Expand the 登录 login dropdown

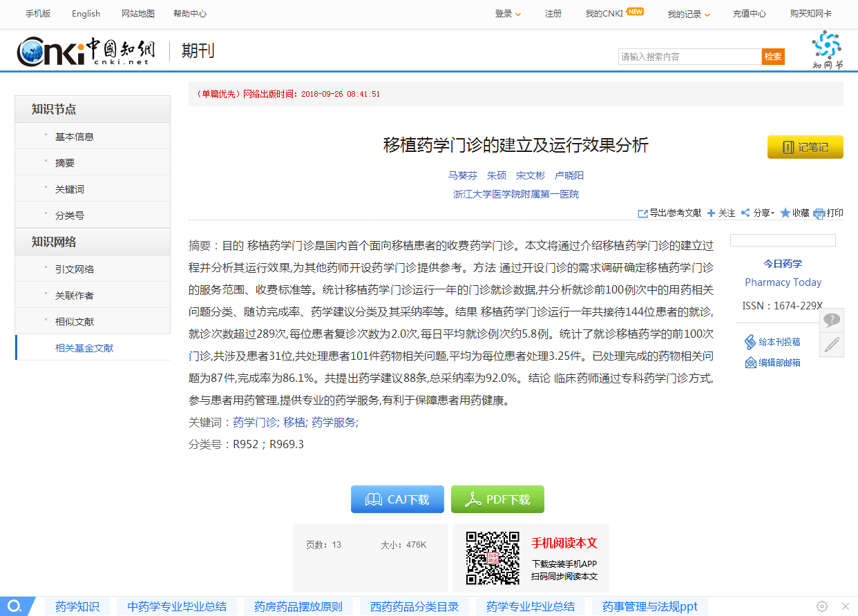[508, 14]
